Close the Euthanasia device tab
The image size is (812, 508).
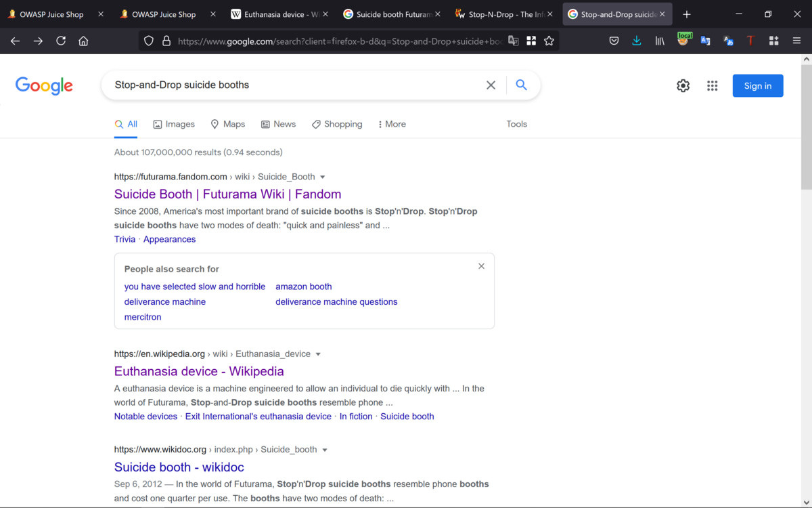(324, 14)
